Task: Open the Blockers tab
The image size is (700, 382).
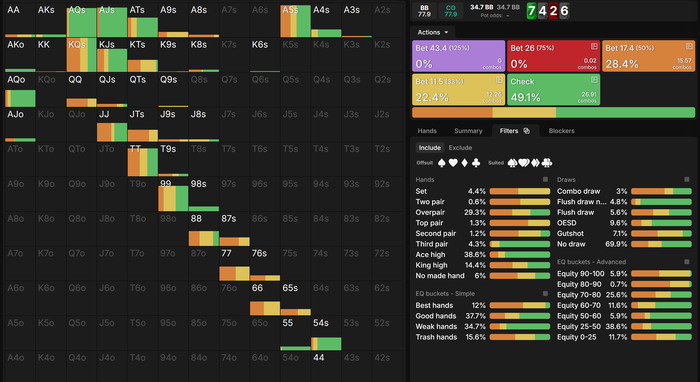Action: 561,131
